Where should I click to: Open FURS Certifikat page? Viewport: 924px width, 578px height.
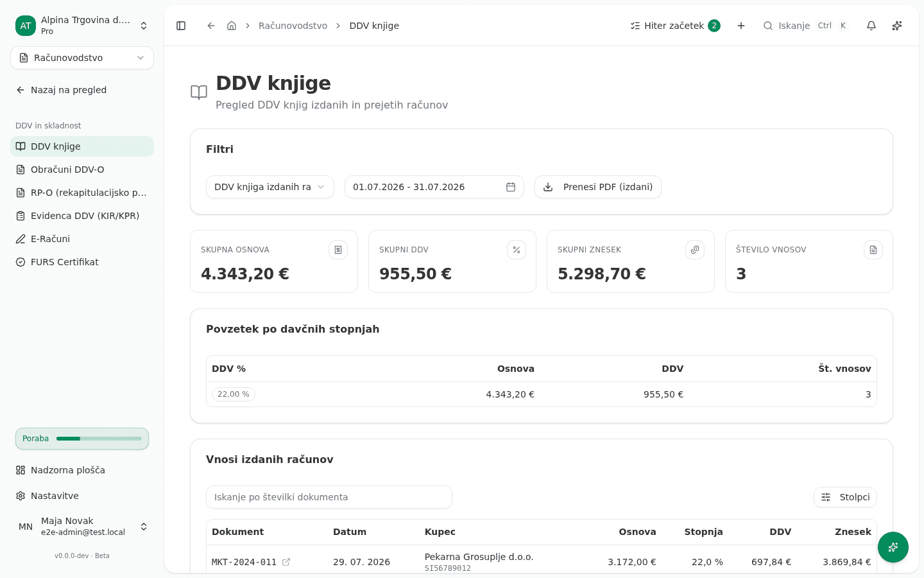tap(82, 262)
